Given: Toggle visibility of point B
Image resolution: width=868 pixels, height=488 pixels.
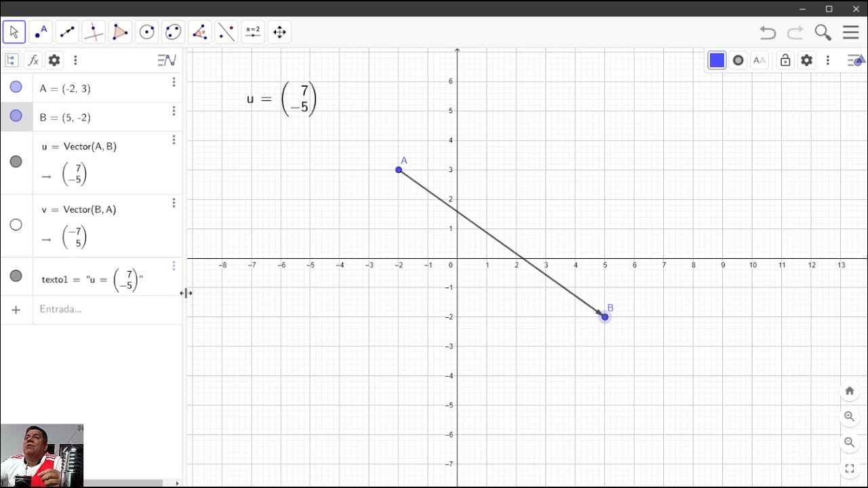Looking at the screenshot, I should [x=16, y=117].
